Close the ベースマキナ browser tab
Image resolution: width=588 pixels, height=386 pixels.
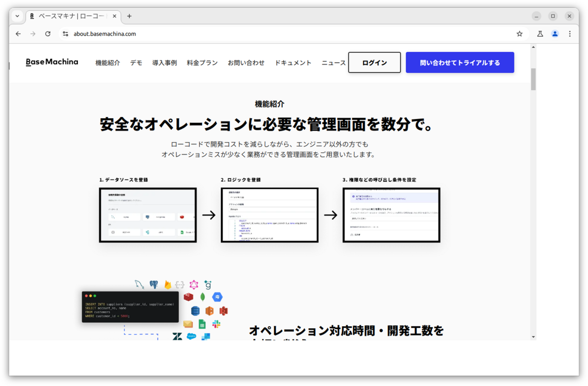[x=115, y=16]
